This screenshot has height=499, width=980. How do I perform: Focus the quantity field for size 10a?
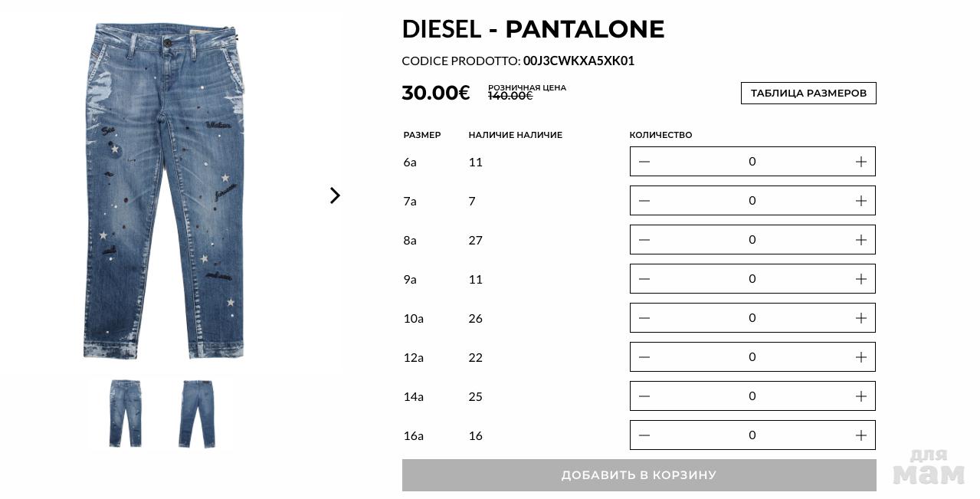[x=752, y=318]
